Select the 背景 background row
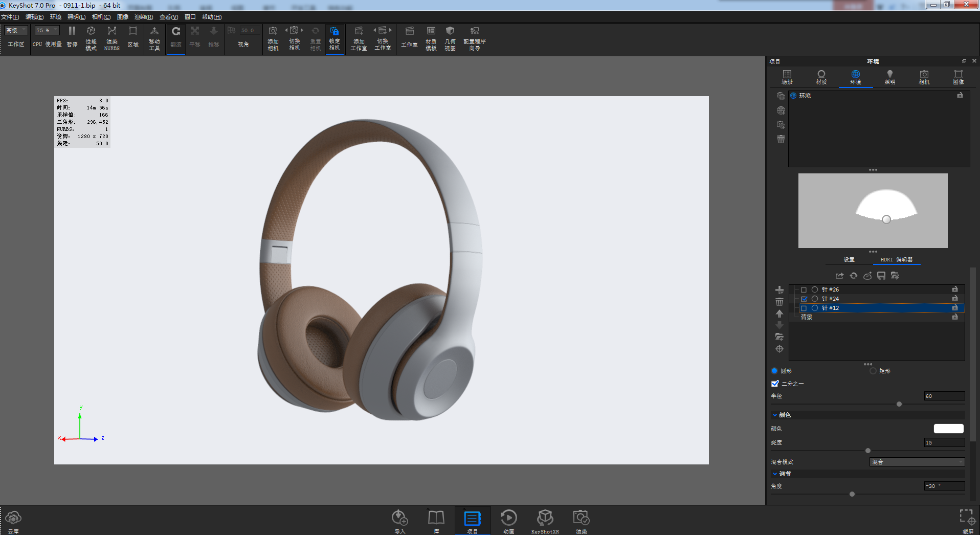This screenshot has height=535, width=980. (877, 317)
